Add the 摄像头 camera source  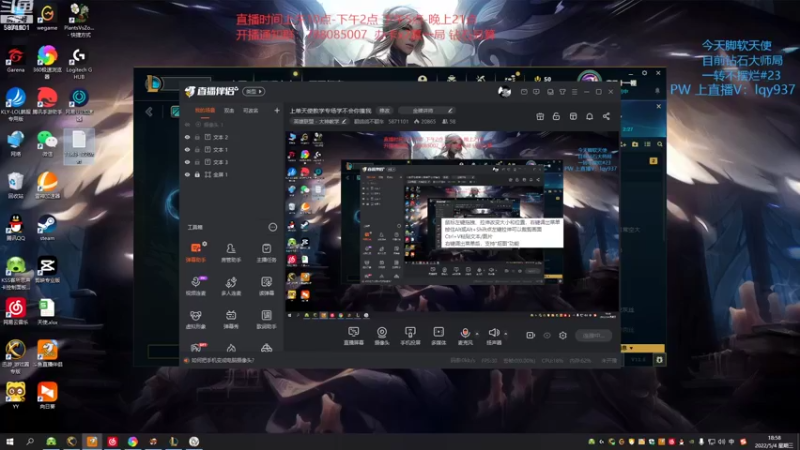[382, 336]
